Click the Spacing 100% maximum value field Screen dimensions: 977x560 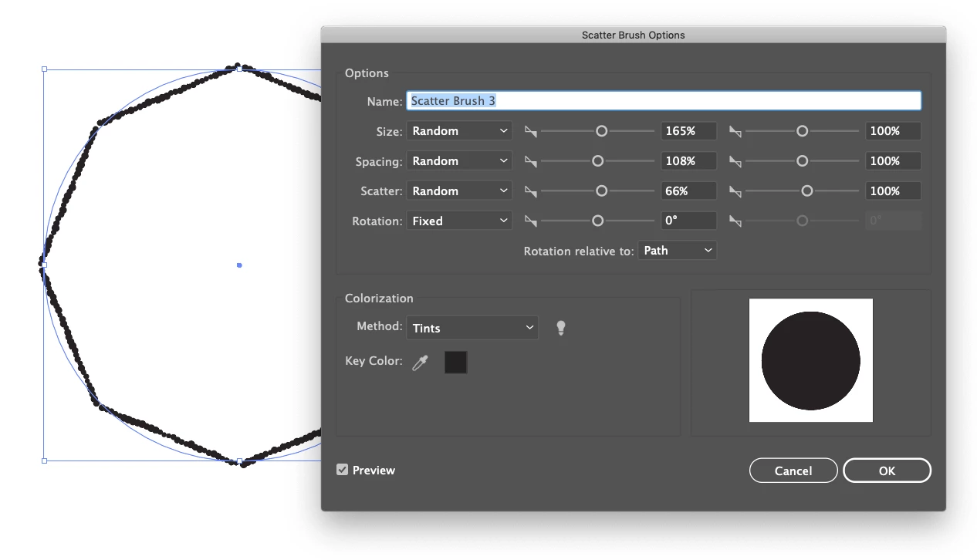click(x=893, y=161)
